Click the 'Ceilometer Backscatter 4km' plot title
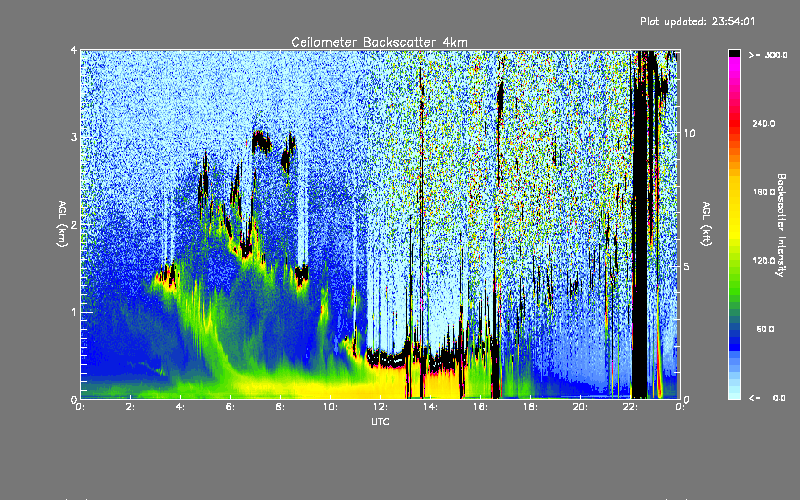 (379, 42)
